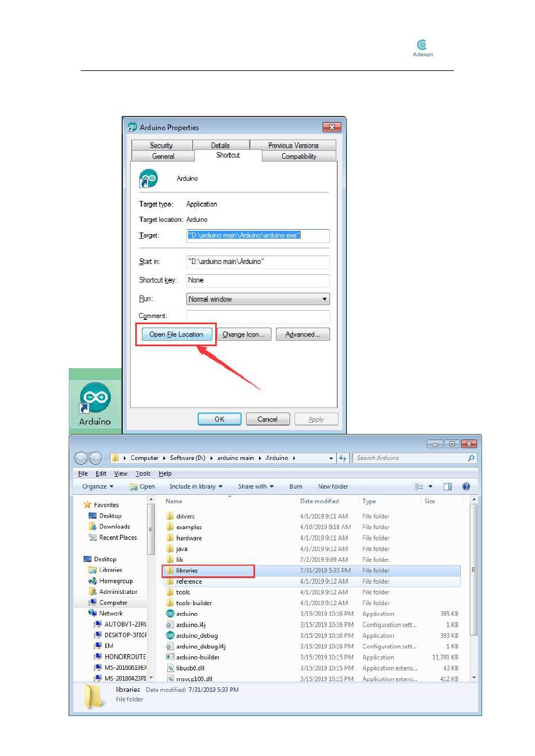Click the help question mark icon
The height and width of the screenshot is (756, 535).
point(466,486)
